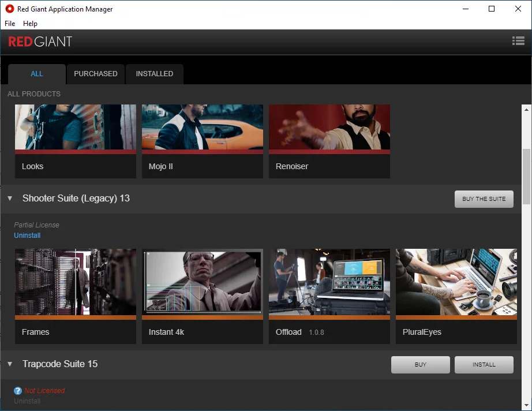The width and height of the screenshot is (532, 411).
Task: Click the Partial License status text
Action: [x=36, y=225]
